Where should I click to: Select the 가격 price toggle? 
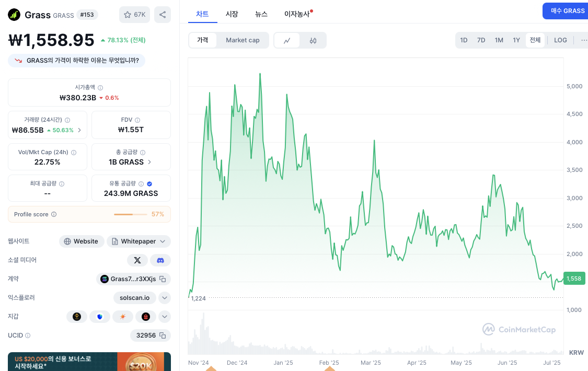202,40
